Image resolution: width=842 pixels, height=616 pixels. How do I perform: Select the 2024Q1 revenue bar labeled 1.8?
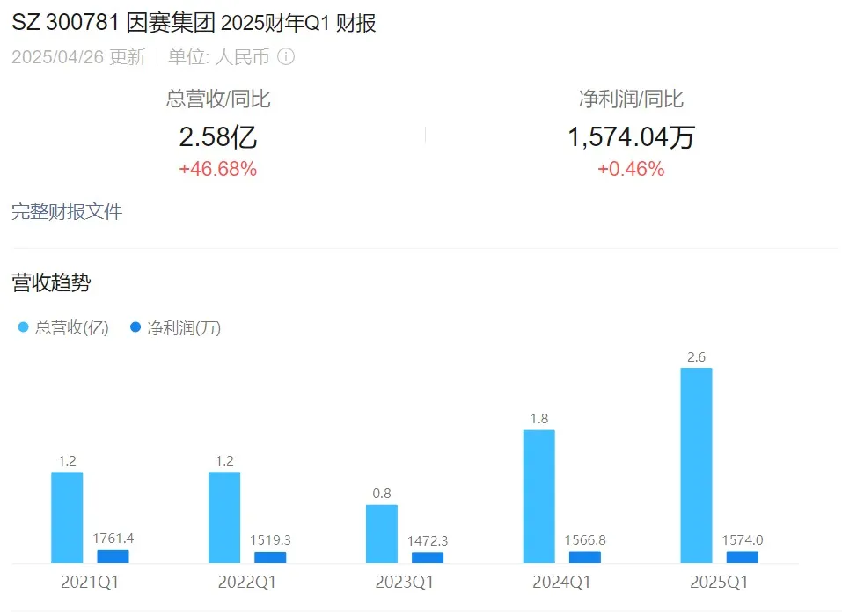539,497
